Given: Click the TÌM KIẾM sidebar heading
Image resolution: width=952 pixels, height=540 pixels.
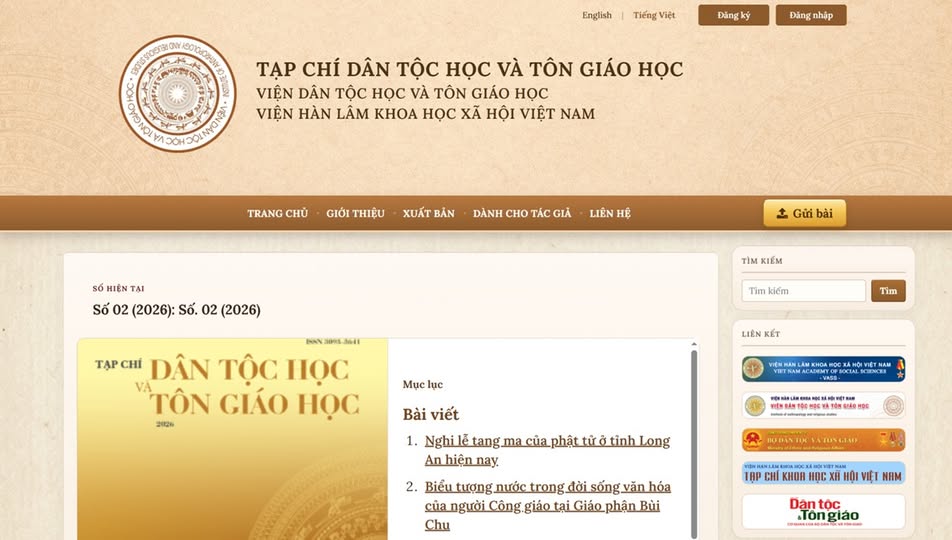Looking at the screenshot, I should coord(762,261).
